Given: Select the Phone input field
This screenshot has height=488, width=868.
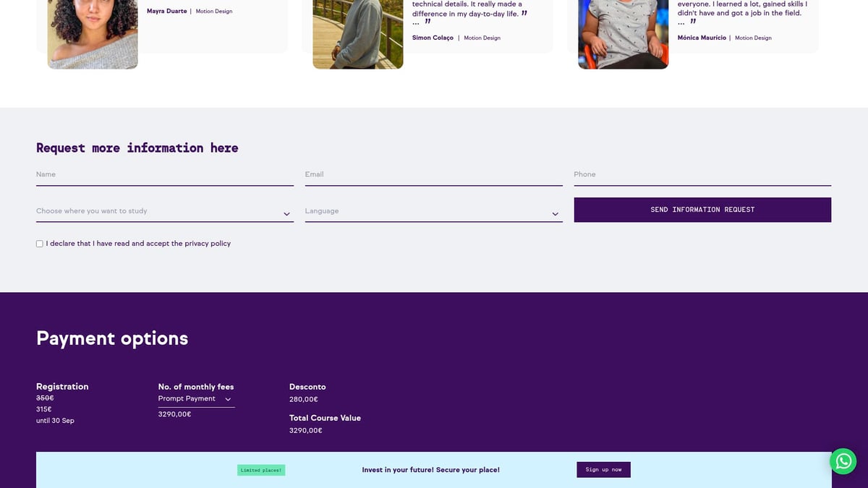Looking at the screenshot, I should point(702,175).
